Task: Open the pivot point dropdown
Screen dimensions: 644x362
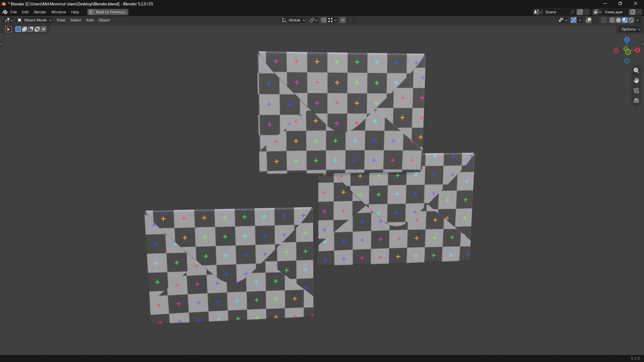Action: 313,20
